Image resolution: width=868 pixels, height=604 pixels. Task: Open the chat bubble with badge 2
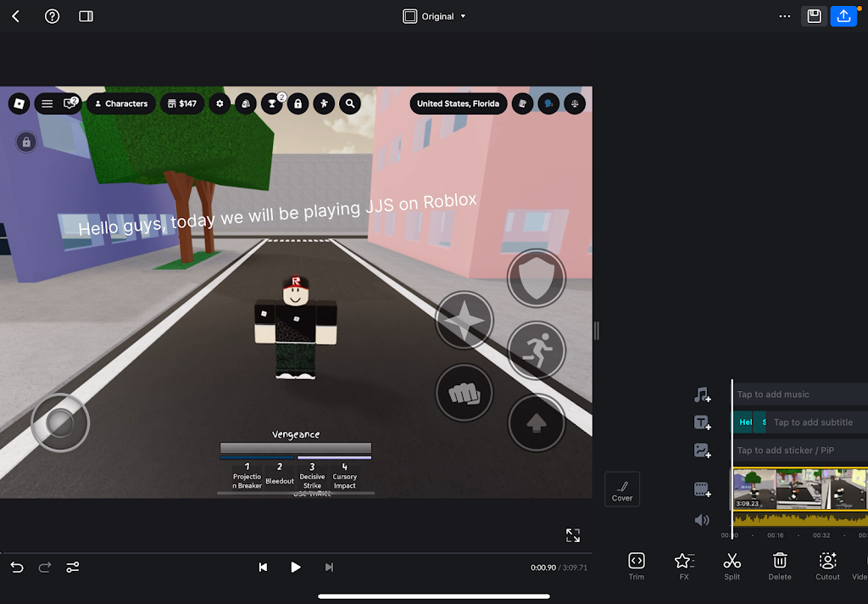point(70,103)
